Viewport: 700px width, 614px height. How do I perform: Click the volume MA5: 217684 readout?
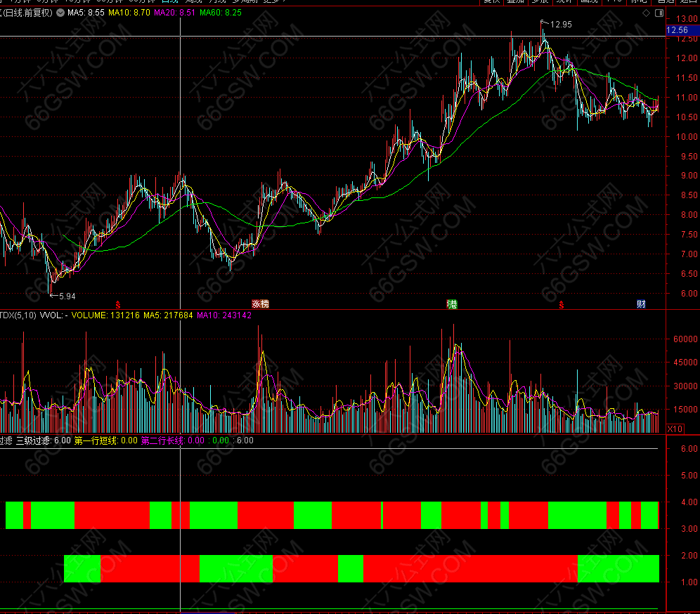[x=168, y=315]
